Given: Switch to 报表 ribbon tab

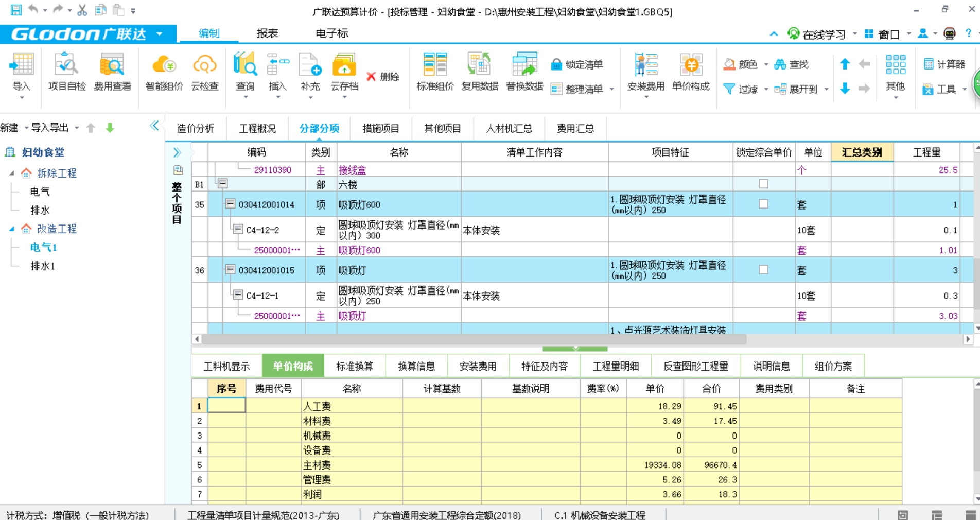Looking at the screenshot, I should 267,33.
